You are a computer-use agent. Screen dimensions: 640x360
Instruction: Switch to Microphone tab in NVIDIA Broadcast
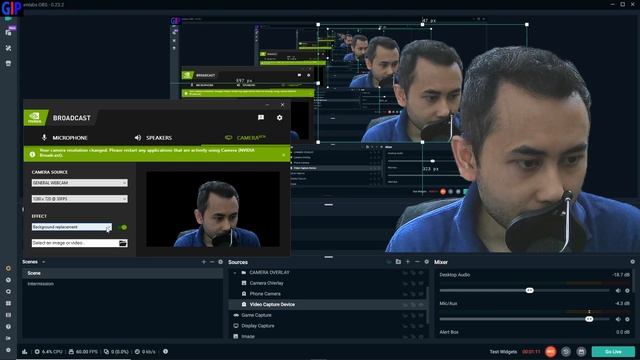65,138
